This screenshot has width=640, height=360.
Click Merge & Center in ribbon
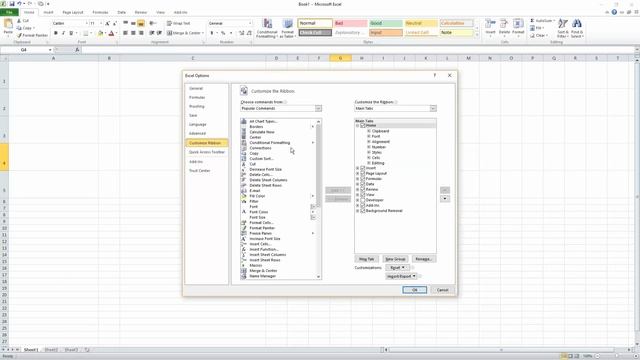pos(185,33)
